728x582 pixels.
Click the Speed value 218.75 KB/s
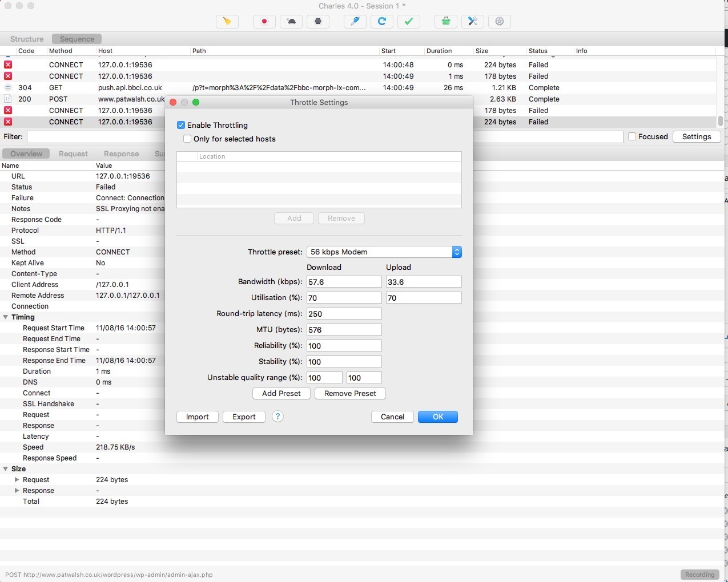tap(115, 447)
